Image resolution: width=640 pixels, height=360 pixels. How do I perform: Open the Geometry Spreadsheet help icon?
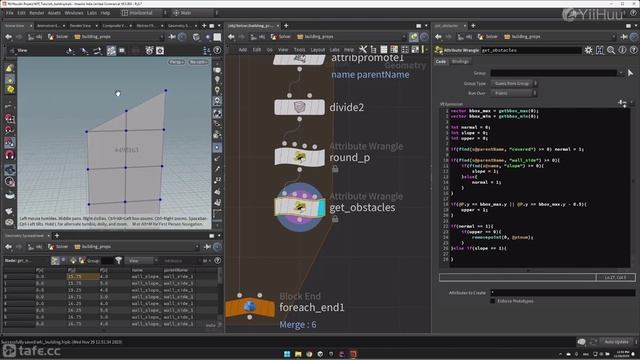218,260
